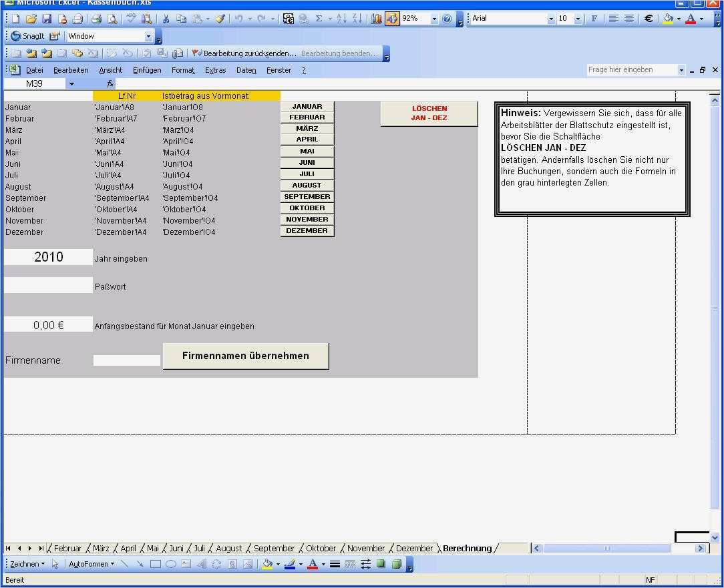Open the Font Color picker

[x=701, y=18]
